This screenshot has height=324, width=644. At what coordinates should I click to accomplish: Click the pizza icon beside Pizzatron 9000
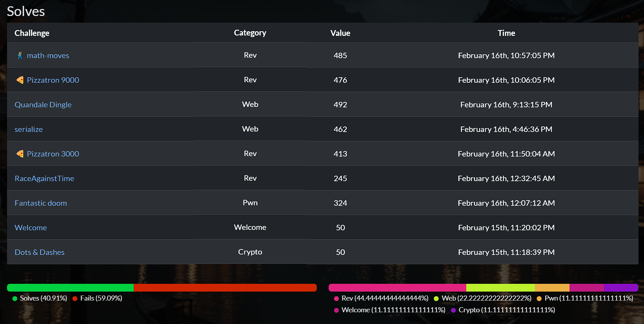pyautogui.click(x=20, y=80)
